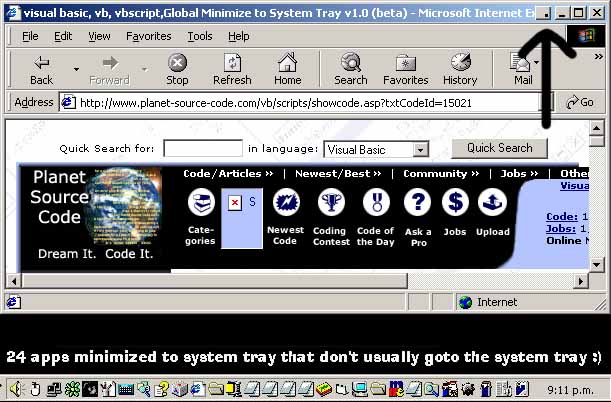Select the Ask a Pro icon
Viewport: 611px width, 402px height.
point(417,205)
